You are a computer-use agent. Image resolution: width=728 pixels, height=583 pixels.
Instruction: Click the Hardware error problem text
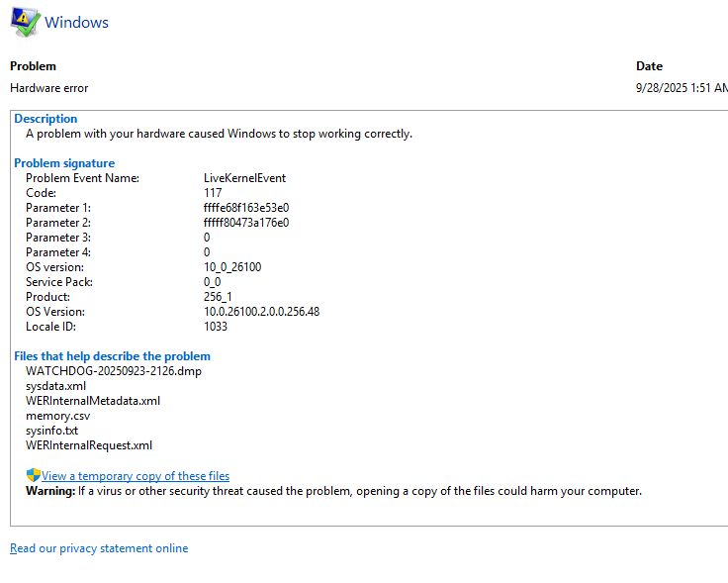pyautogui.click(x=48, y=88)
